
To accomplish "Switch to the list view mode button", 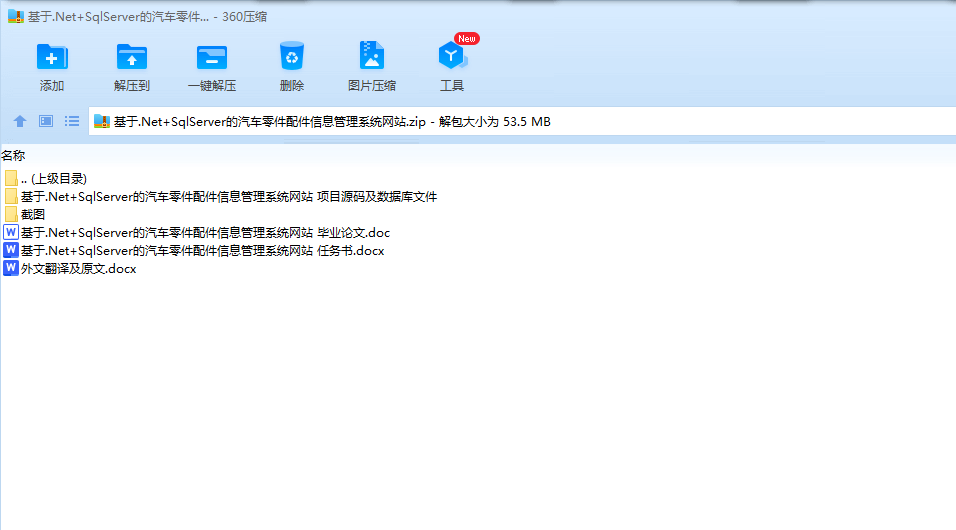I will click(x=72, y=121).
